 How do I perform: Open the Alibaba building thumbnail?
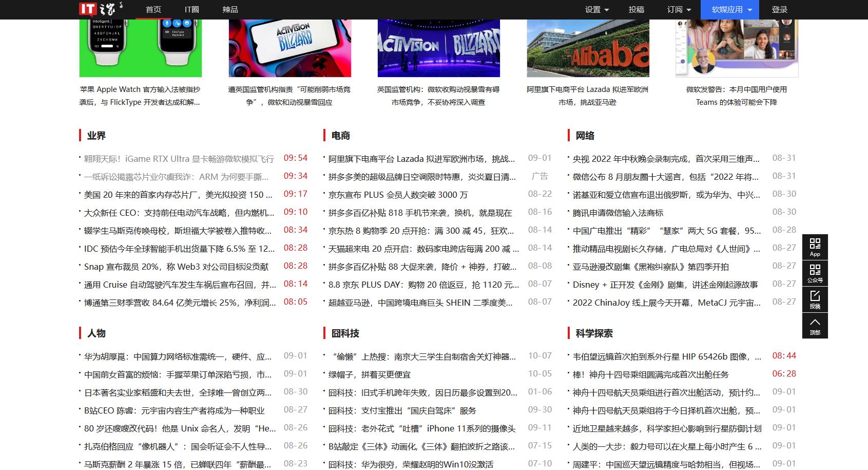point(588,48)
